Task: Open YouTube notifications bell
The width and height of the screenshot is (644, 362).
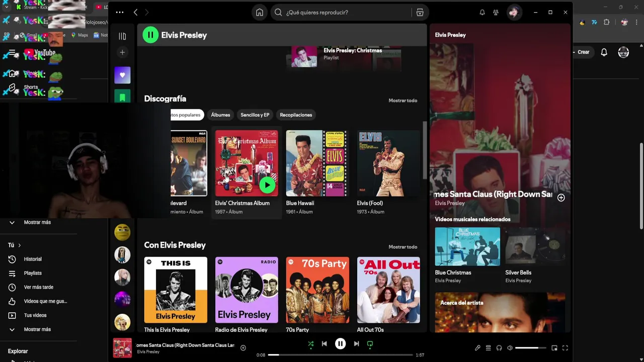Action: coord(604,52)
